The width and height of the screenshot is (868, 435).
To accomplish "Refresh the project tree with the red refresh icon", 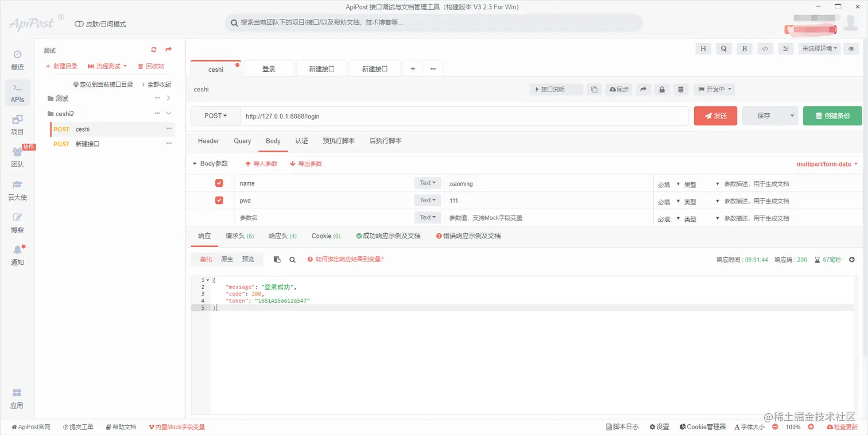I will [154, 50].
